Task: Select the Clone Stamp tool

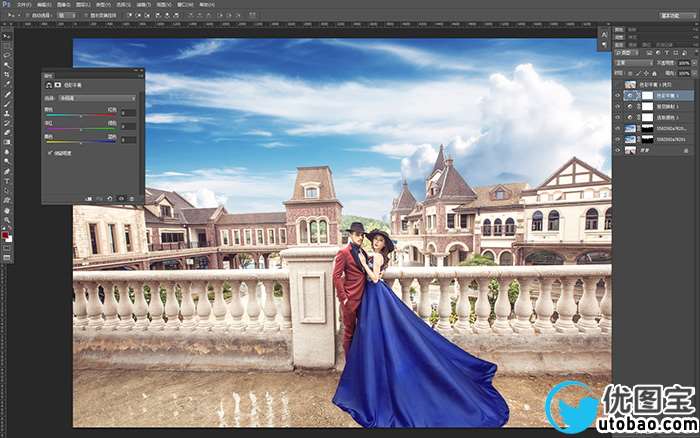Action: point(7,113)
